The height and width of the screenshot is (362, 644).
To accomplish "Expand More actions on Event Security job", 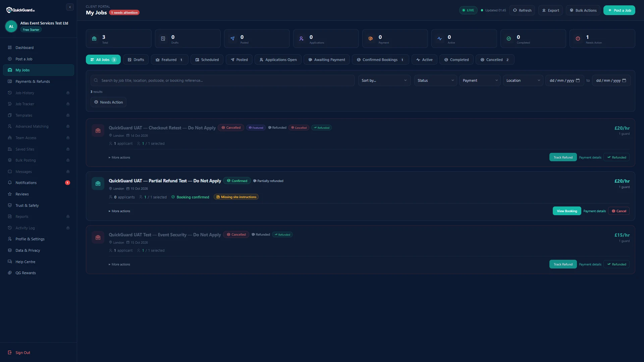I will pos(119,264).
